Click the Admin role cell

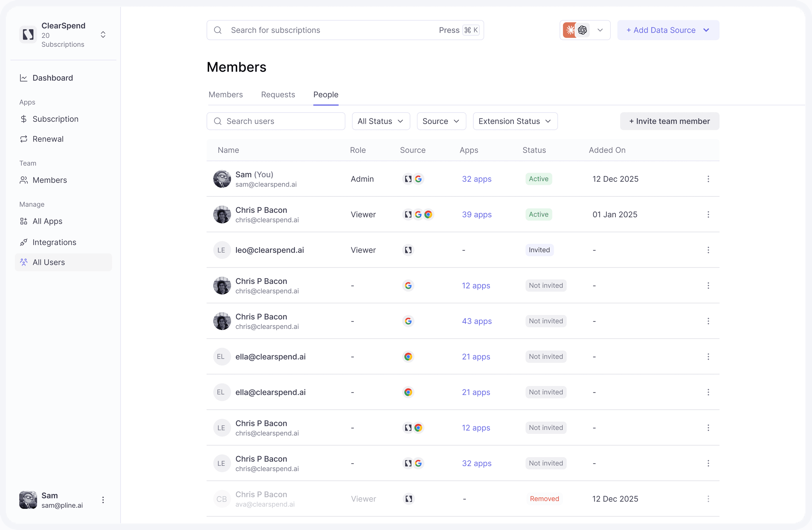coord(362,179)
